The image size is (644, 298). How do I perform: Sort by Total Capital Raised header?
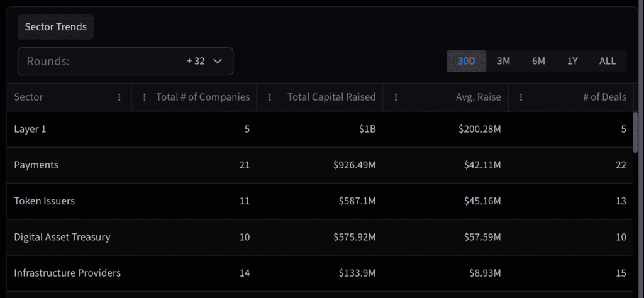tap(331, 97)
